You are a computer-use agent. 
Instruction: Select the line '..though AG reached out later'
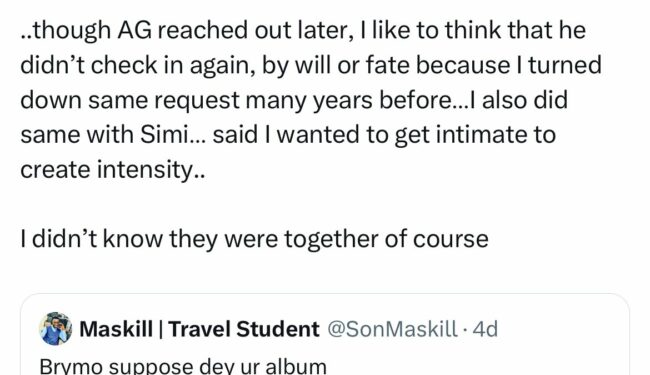(x=186, y=31)
